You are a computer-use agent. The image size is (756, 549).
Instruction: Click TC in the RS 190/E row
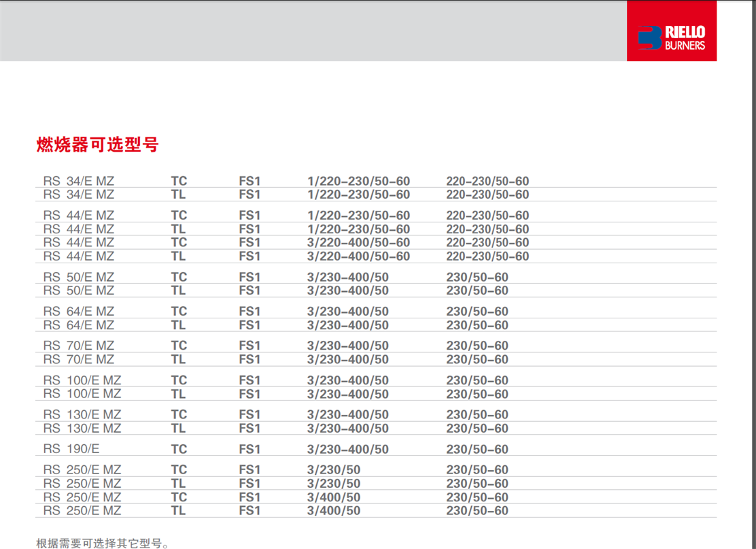pos(179,449)
